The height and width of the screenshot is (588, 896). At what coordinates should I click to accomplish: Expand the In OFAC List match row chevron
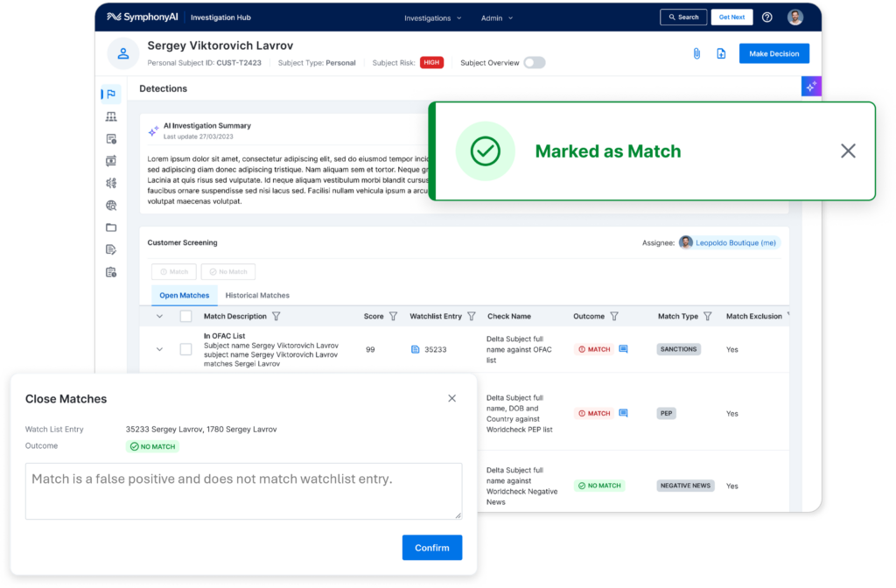point(158,348)
